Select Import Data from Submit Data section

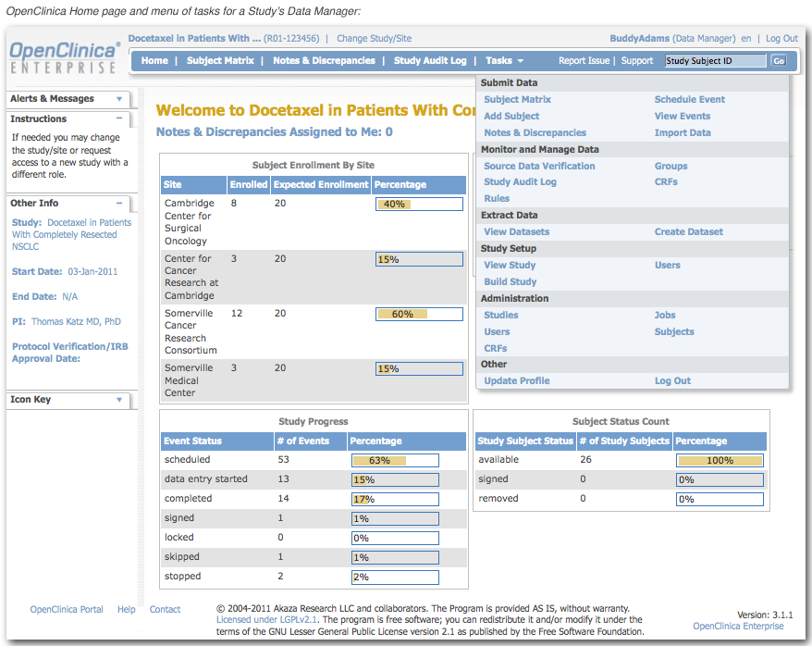683,133
